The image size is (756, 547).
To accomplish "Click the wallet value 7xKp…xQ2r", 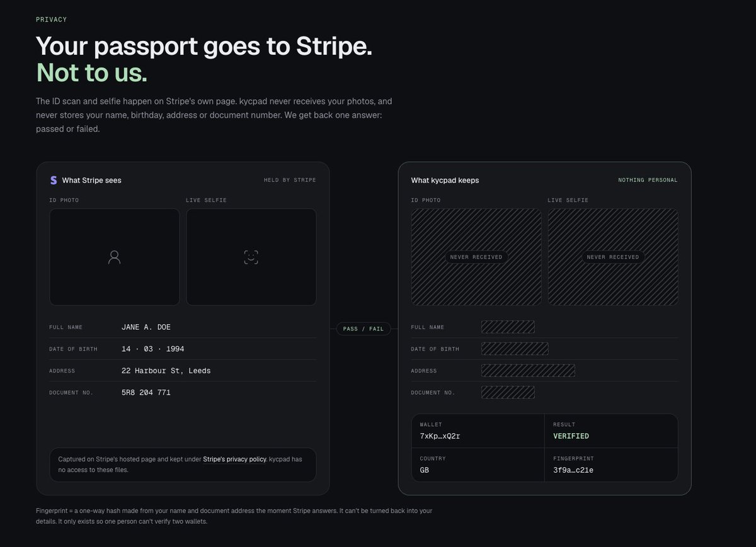I will pos(441,436).
